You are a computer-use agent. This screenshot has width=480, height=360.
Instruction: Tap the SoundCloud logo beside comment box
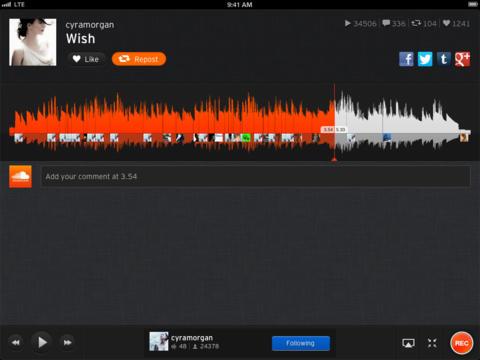click(21, 176)
